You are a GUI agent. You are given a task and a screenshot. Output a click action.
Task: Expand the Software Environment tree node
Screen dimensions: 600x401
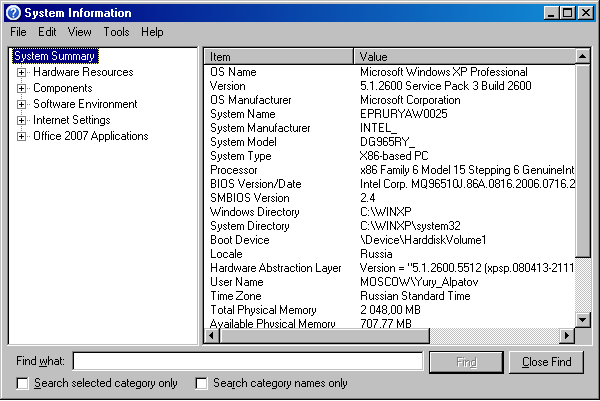pyautogui.click(x=22, y=104)
